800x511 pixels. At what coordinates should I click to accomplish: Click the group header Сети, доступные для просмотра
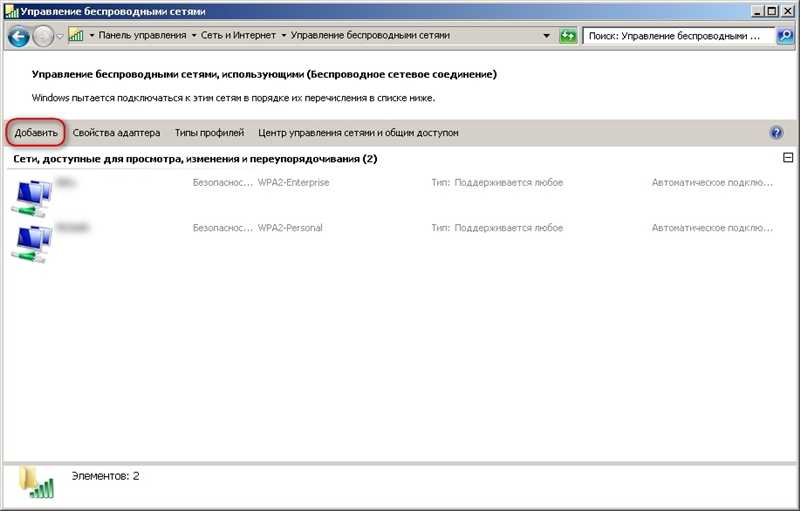pyautogui.click(x=195, y=159)
